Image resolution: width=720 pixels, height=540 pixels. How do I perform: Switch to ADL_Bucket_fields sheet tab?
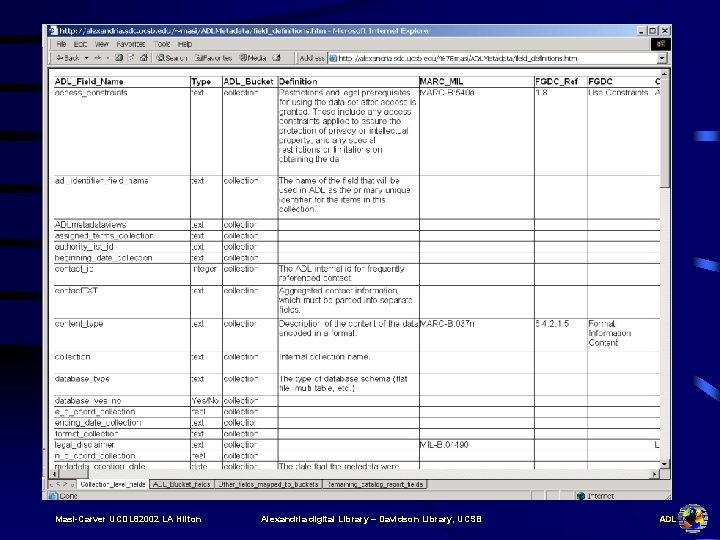point(181,484)
